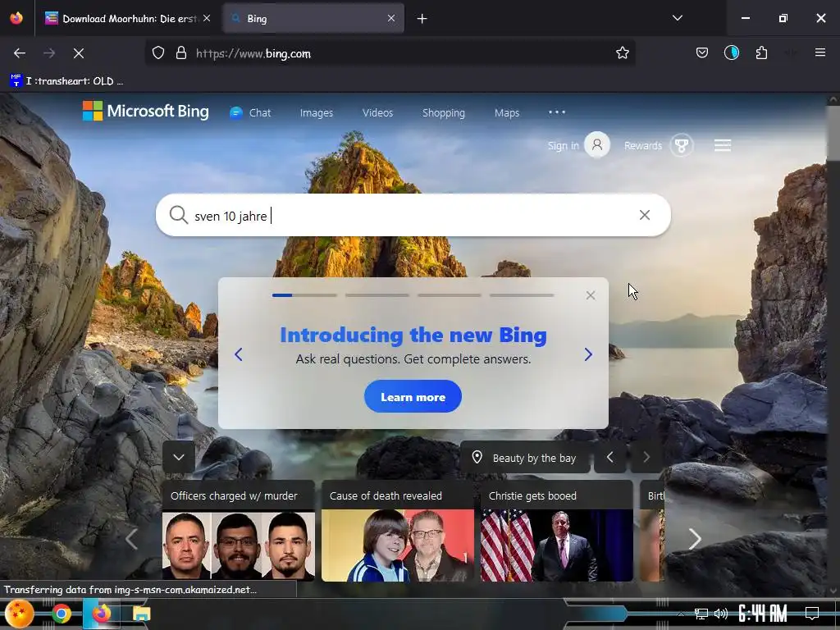Viewport: 840px width, 630px height.
Task: Click the Firefox logo icon in tab bar
Action: pyautogui.click(x=16, y=18)
